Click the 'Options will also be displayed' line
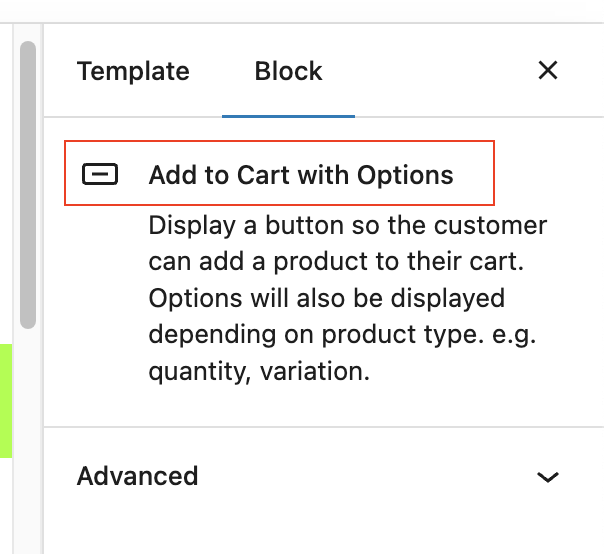Image resolution: width=604 pixels, height=554 pixels. pos(326,298)
